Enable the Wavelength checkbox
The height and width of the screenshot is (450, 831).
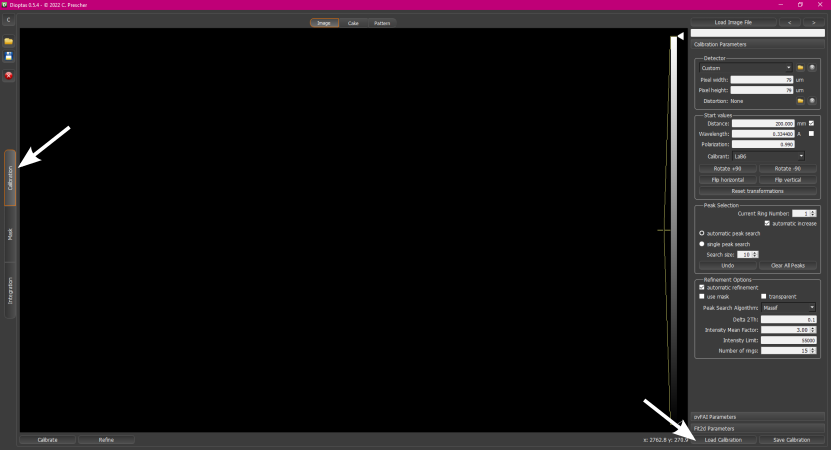pyautogui.click(x=811, y=134)
